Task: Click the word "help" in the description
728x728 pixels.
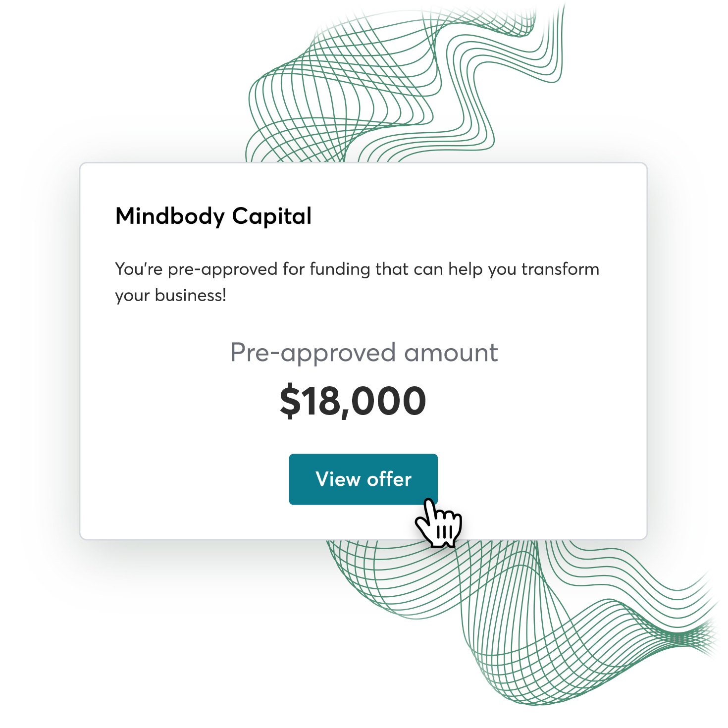Action: (466, 269)
